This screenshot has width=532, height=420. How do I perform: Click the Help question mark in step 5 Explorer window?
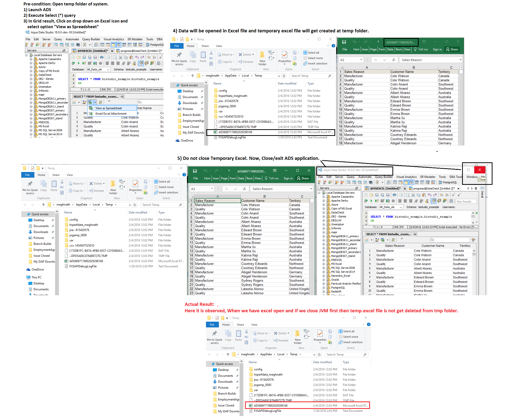click(x=184, y=175)
